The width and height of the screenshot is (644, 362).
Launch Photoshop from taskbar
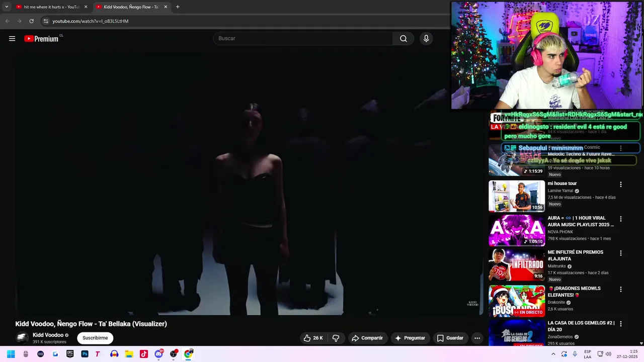tap(85, 354)
